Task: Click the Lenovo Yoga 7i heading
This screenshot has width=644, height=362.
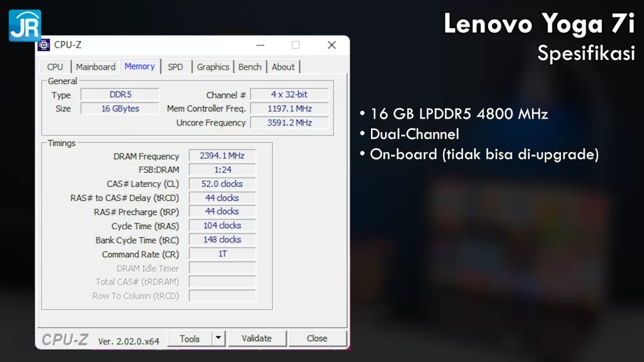Action: click(x=539, y=24)
